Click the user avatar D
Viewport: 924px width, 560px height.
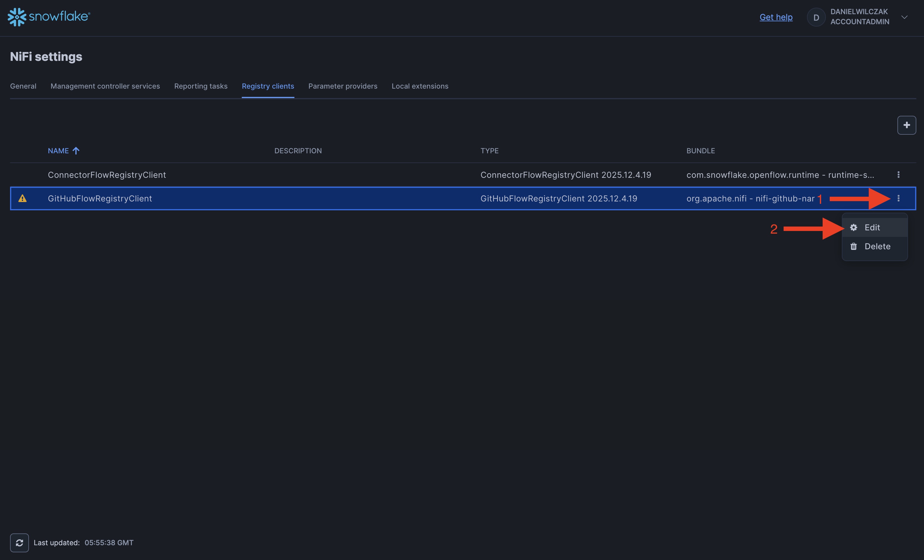pyautogui.click(x=816, y=17)
